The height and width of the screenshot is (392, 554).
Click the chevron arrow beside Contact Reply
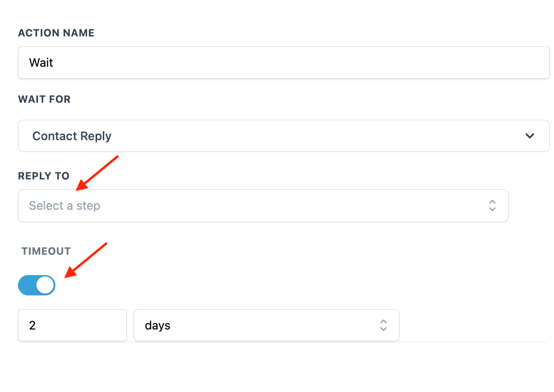point(530,136)
